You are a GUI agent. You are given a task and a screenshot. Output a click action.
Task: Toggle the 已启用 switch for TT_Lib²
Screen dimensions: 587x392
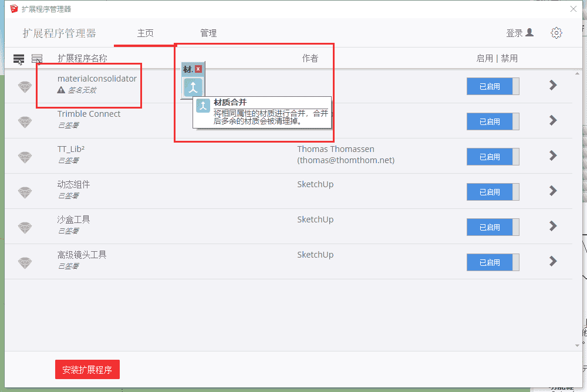click(492, 157)
